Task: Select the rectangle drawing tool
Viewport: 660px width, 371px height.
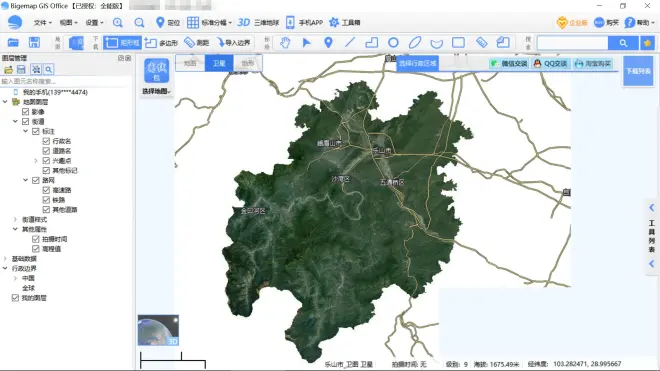Action: (458, 43)
